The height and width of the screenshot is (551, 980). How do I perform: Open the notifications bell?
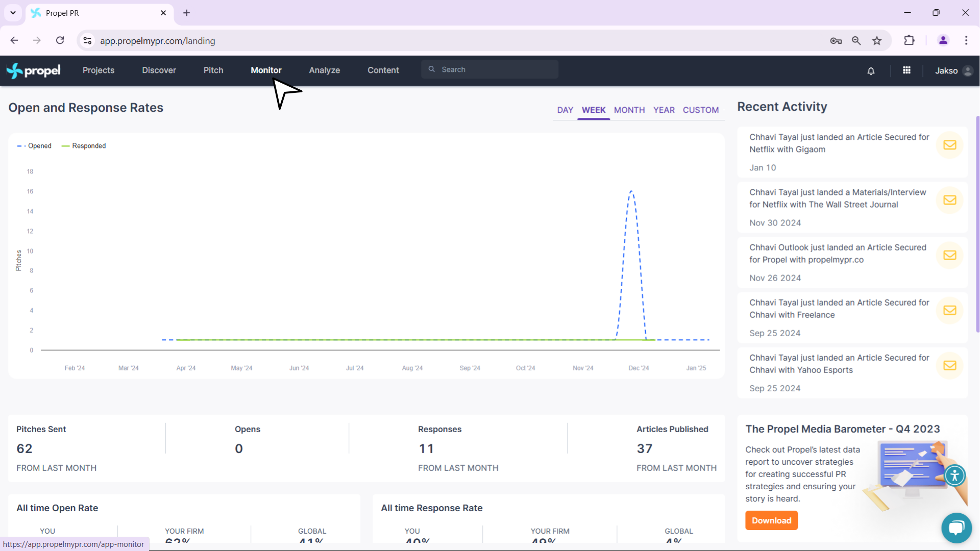coord(871,71)
